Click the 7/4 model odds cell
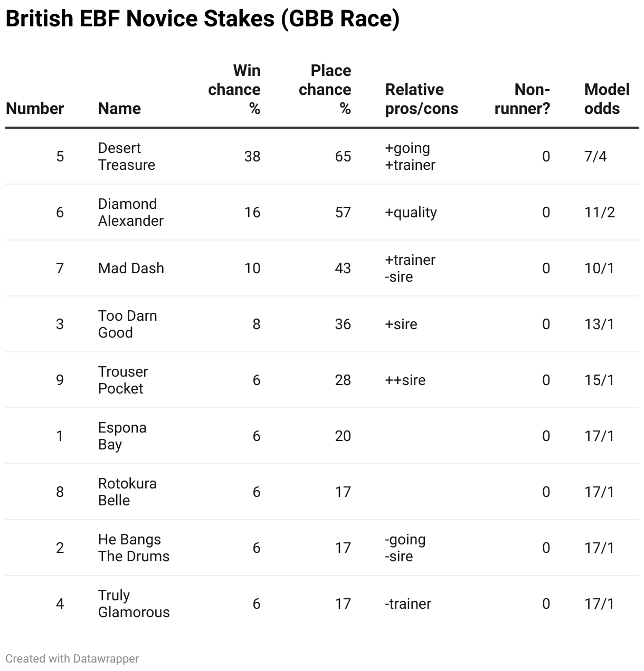Image resolution: width=644 pixels, height=671 pixels. (x=595, y=157)
